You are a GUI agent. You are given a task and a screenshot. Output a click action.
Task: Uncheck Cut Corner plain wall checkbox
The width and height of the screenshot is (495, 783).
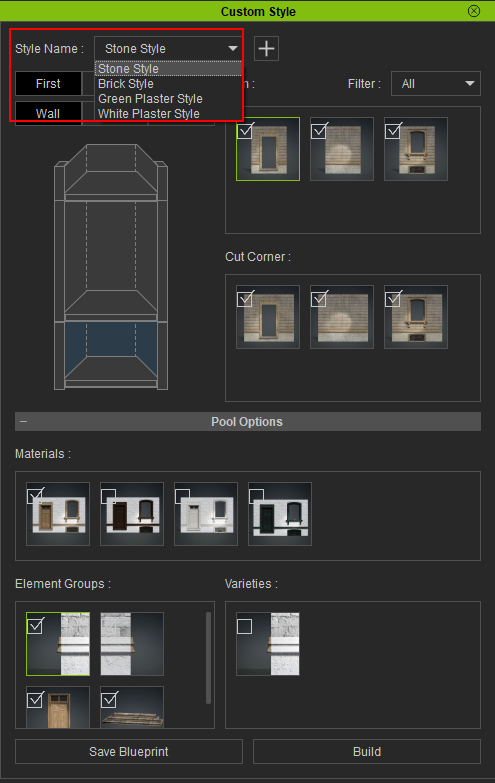point(319,299)
